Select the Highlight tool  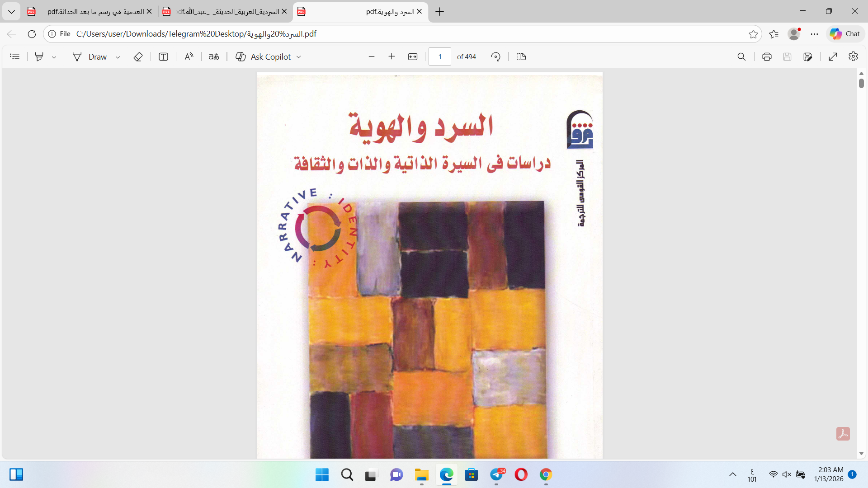pyautogui.click(x=39, y=56)
